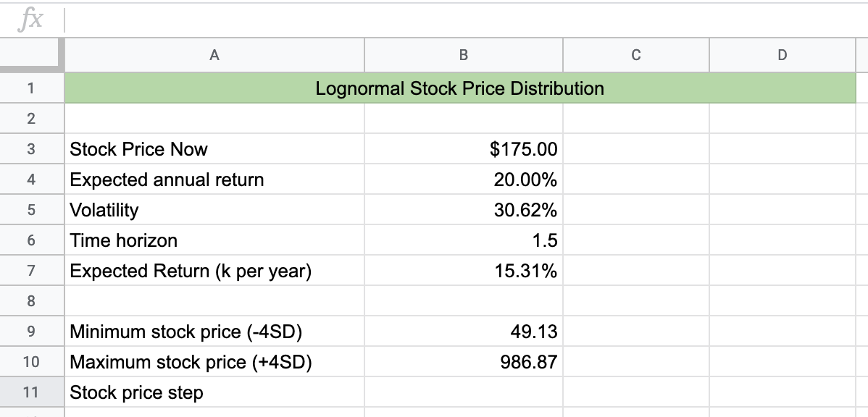The height and width of the screenshot is (417, 868).
Task: Select empty cell C3 beside $175.00
Action: coord(636,148)
